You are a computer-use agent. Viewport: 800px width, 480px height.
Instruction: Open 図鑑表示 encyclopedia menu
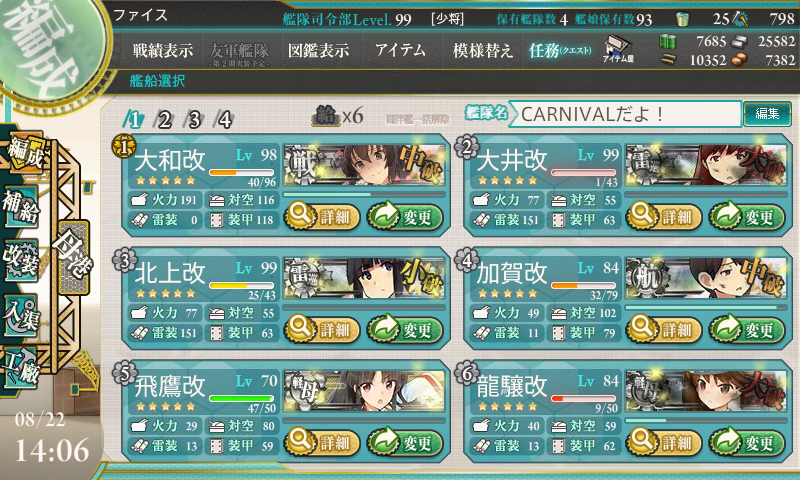click(x=318, y=50)
